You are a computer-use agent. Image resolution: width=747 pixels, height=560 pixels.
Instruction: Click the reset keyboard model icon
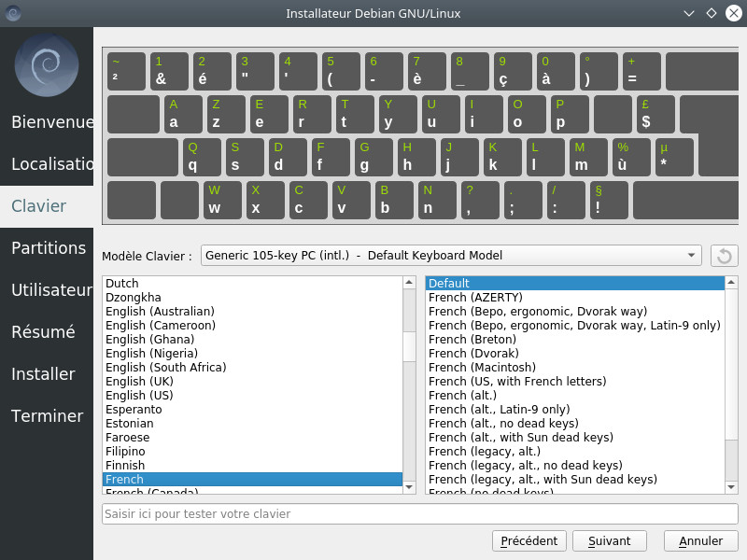pyautogui.click(x=724, y=256)
